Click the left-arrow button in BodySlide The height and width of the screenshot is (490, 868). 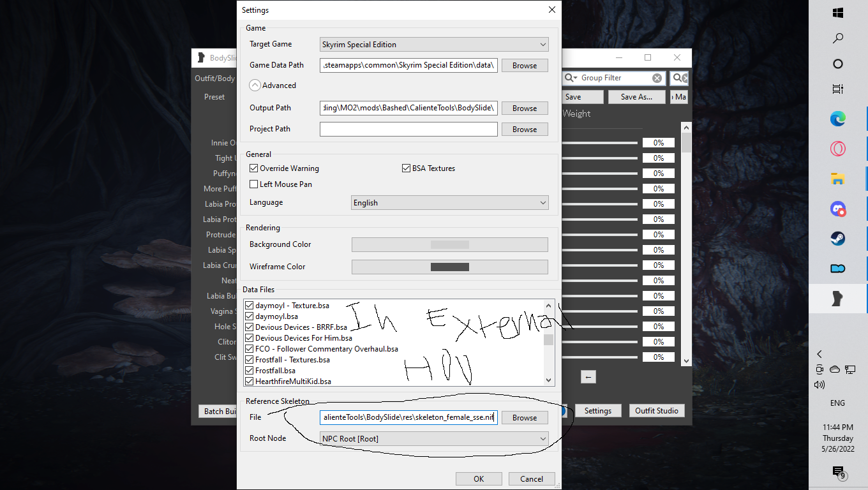[588, 377]
